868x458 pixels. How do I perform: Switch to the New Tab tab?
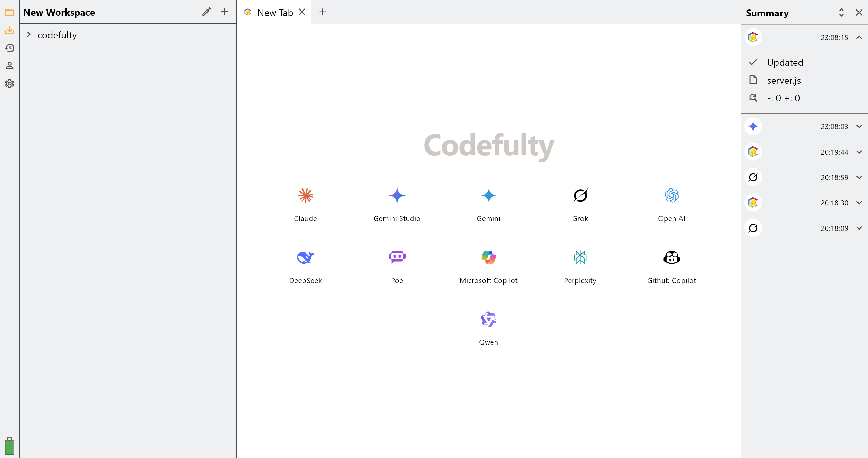point(275,13)
